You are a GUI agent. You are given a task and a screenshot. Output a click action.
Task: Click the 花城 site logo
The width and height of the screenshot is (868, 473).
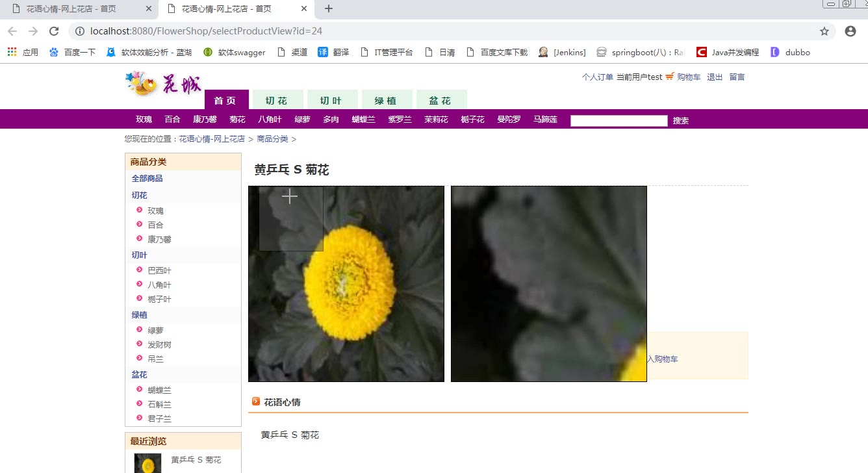(163, 84)
